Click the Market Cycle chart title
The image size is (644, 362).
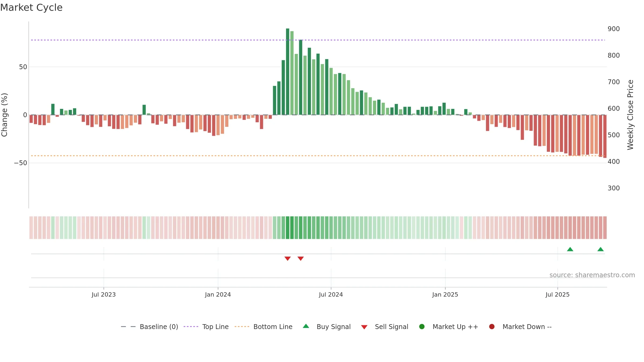point(31,8)
